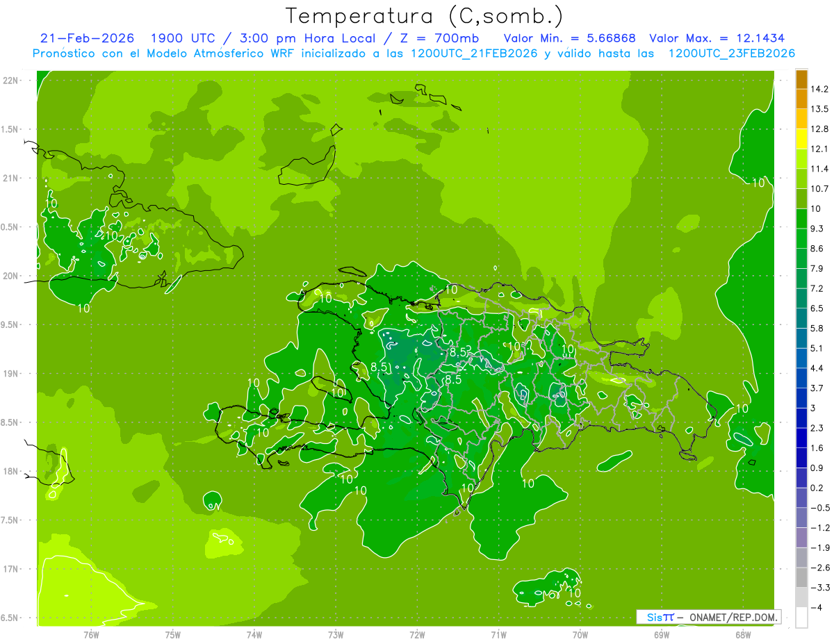Viewport: 834px width, 644px height.
Task: Click the legend value 0.9
Action: 817,468
